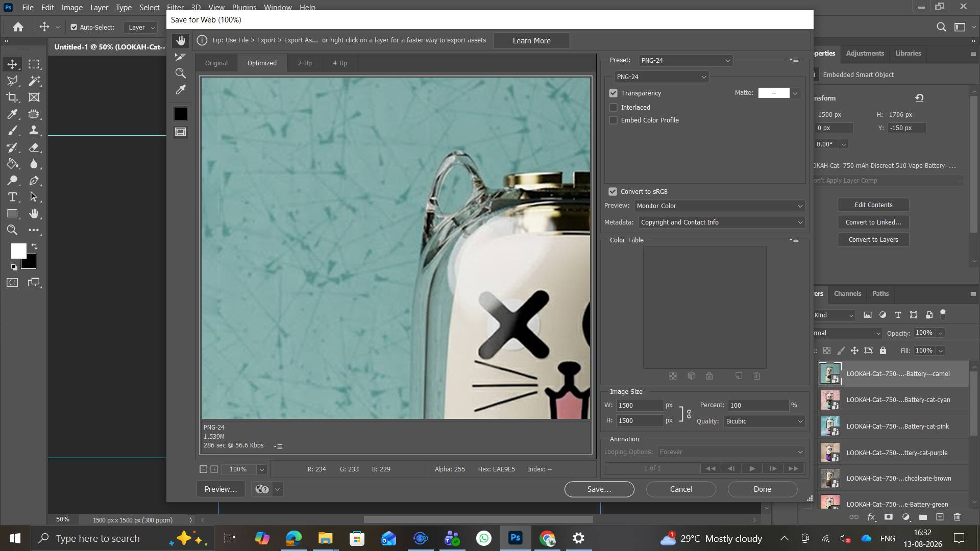Select the Crop tool
Image resolution: width=980 pixels, height=551 pixels.
pyautogui.click(x=12, y=97)
